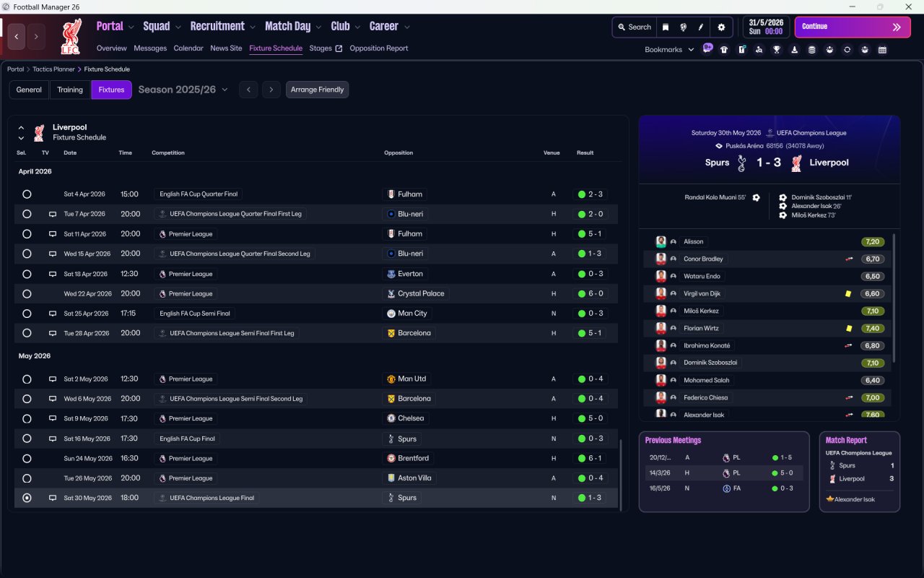The image size is (924, 578).
Task: Click Spurs crest in match header panel
Action: [x=741, y=163]
